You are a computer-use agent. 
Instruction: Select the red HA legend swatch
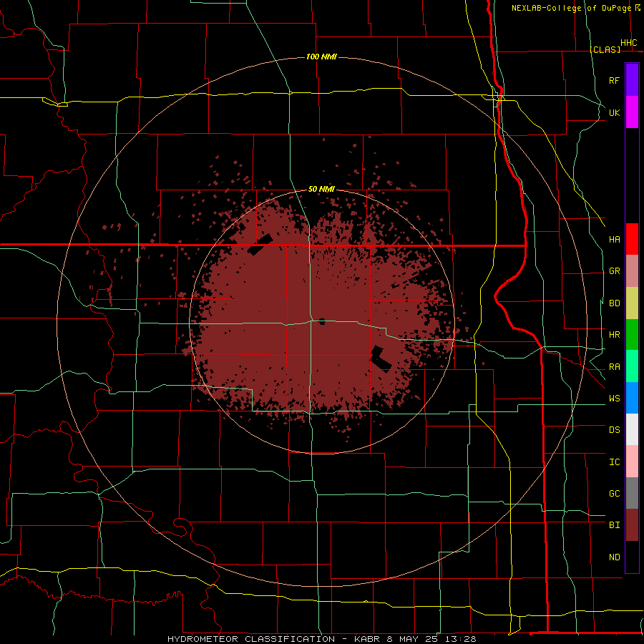(x=632, y=239)
